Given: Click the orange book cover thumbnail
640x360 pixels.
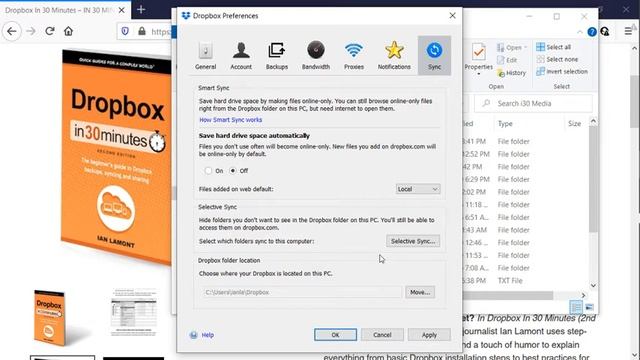Looking at the screenshot, I should [x=49, y=318].
